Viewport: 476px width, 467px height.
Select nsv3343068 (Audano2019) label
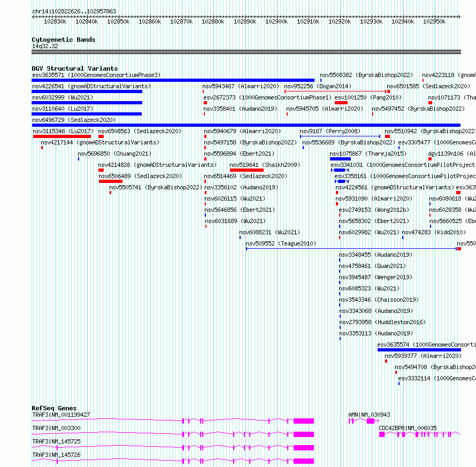[x=376, y=311]
